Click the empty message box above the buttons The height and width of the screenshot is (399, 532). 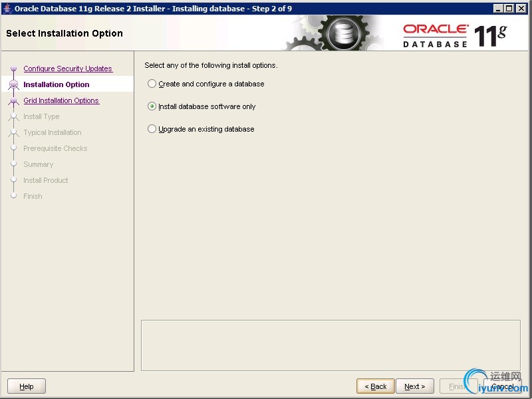coord(331,345)
